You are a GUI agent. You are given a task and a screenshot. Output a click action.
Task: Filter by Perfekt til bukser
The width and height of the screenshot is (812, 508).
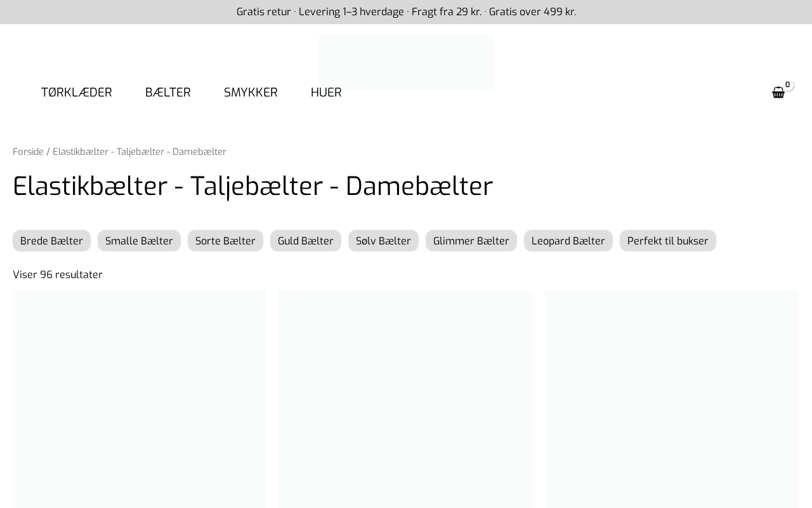(668, 241)
